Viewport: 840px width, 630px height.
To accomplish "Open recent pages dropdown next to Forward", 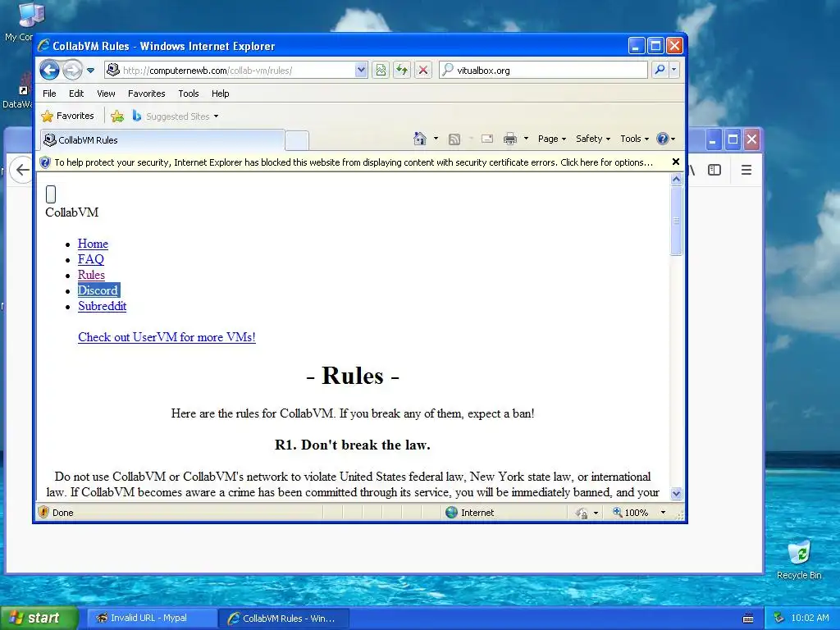I will (90, 71).
